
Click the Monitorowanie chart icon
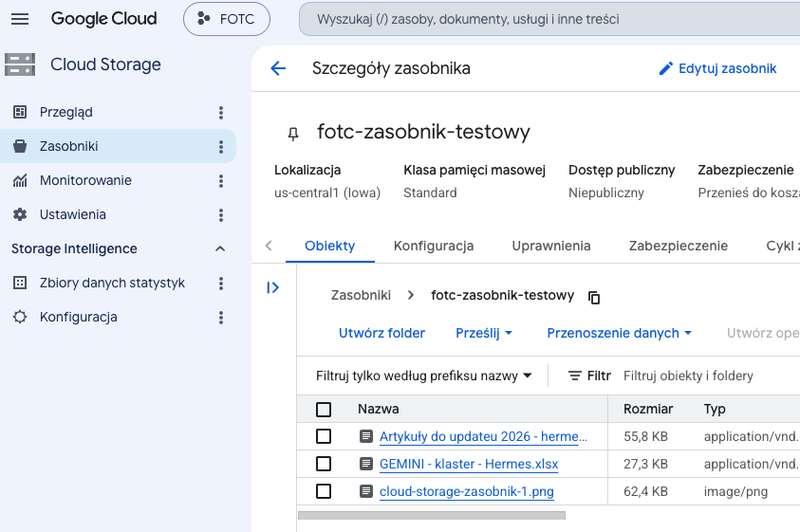pos(20,180)
